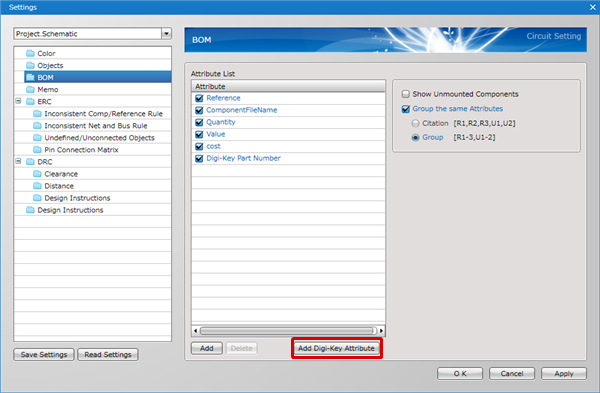Screen dimensions: 600x393
Task: Click the Clearance folder icon
Action: tap(37, 174)
